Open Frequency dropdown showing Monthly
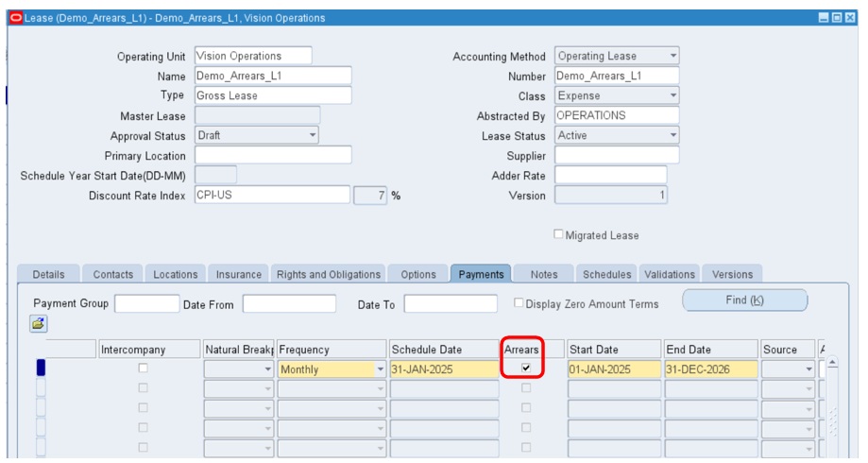The height and width of the screenshot is (463, 868). click(381, 369)
